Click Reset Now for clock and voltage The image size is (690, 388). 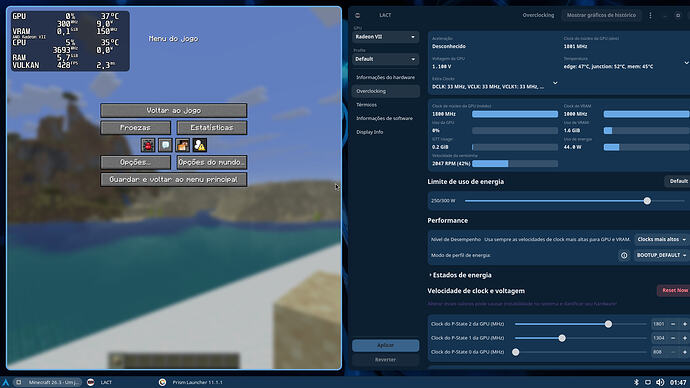pos(674,290)
